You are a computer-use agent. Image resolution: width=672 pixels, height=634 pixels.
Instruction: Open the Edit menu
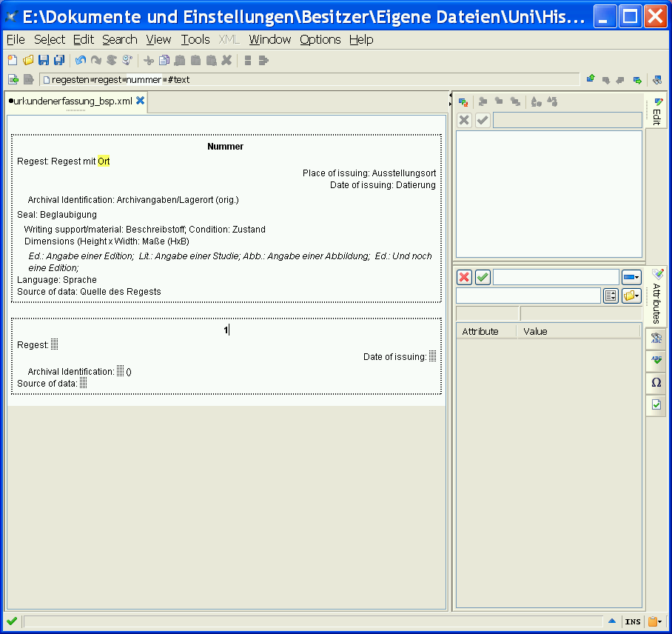pos(84,39)
